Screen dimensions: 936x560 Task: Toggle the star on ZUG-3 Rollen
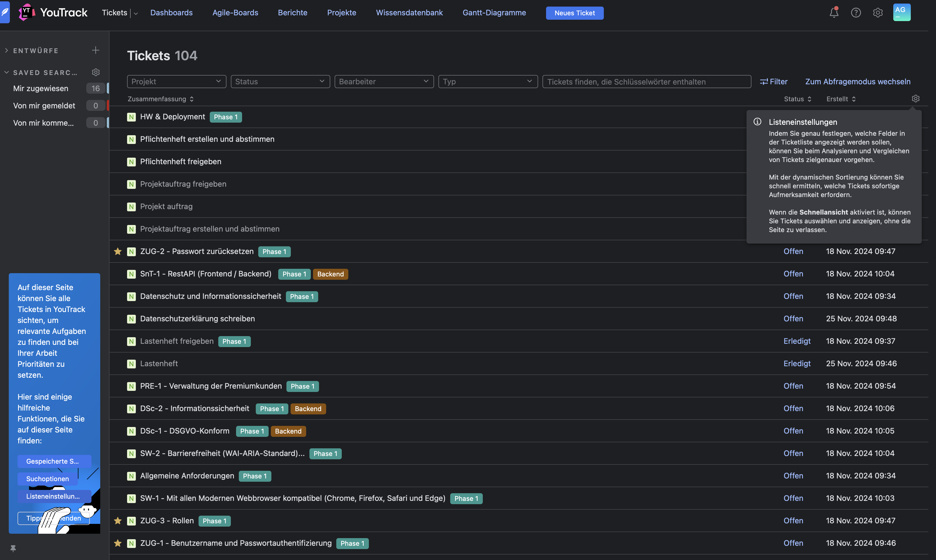coord(118,521)
